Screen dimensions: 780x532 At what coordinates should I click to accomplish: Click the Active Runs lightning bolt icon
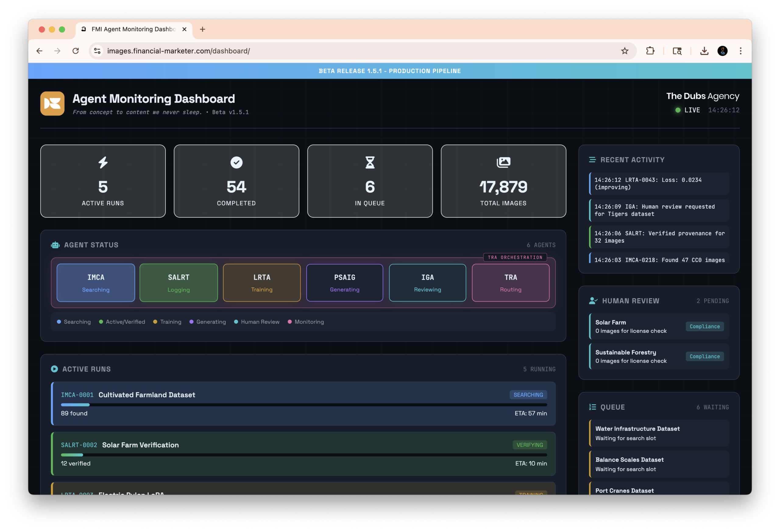click(x=103, y=162)
